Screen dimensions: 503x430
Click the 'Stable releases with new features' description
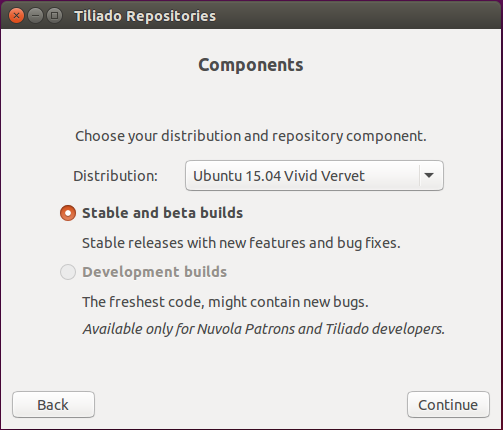[x=241, y=243]
